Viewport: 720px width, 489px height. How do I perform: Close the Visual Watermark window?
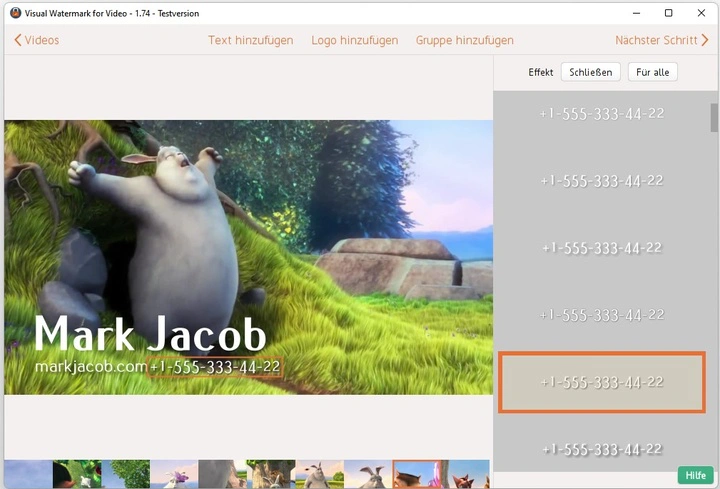[x=701, y=13]
